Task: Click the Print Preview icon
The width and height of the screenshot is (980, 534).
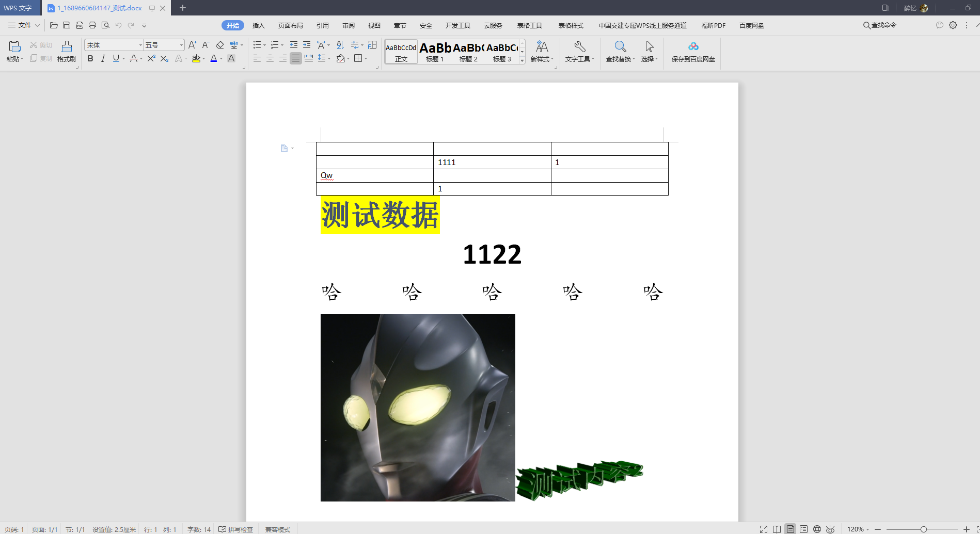Action: 105,25
